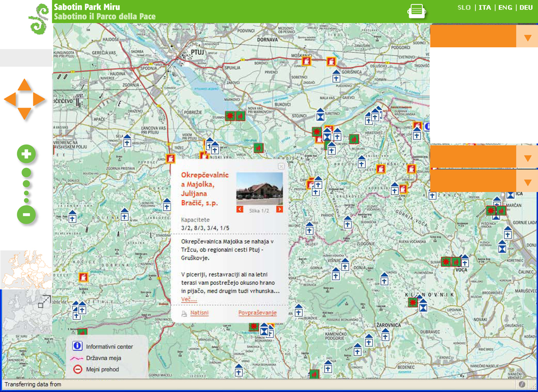
Task: Select the smallest zoom level dot
Action: [x=26, y=200]
